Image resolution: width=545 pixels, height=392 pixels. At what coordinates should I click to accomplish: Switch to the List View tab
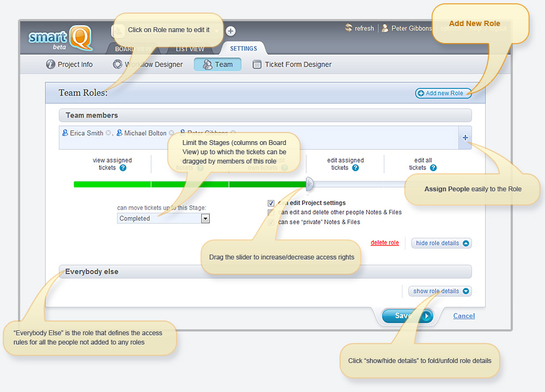pyautogui.click(x=190, y=49)
